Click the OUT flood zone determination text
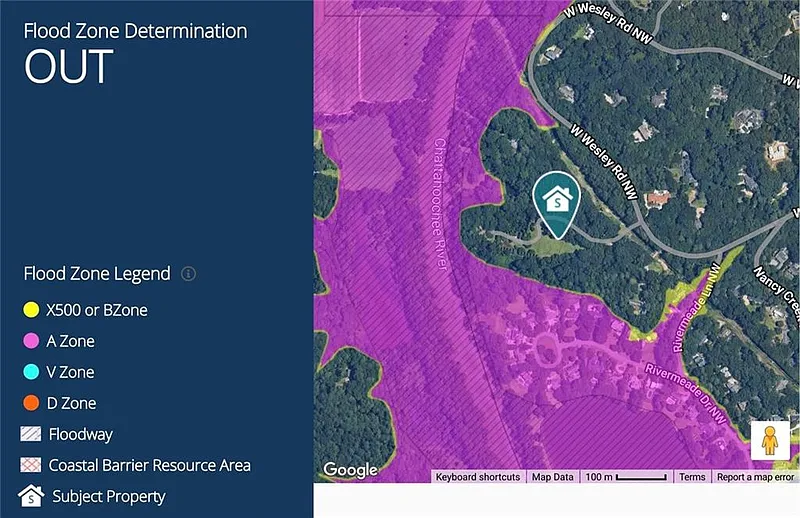 click(x=68, y=66)
